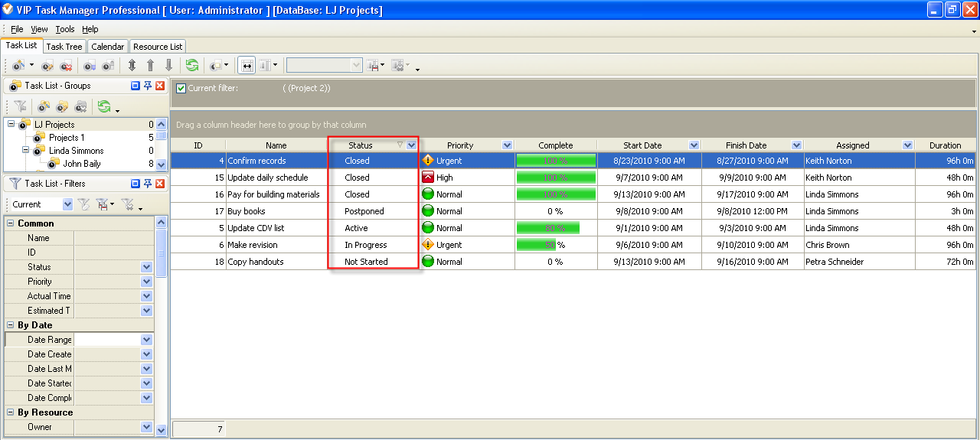This screenshot has width=980, height=440.
Task: Toggle column auto-width toolbar button
Action: coord(247,66)
